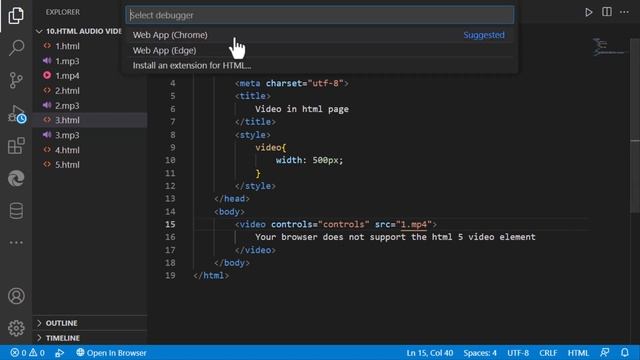The image size is (640, 360).
Task: Collapse the 10.HTML AUDIO VIDEO folder
Action: 80,31
